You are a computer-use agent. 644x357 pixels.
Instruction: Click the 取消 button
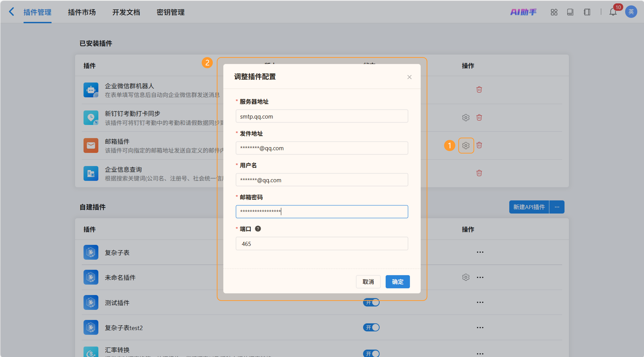[x=368, y=282]
